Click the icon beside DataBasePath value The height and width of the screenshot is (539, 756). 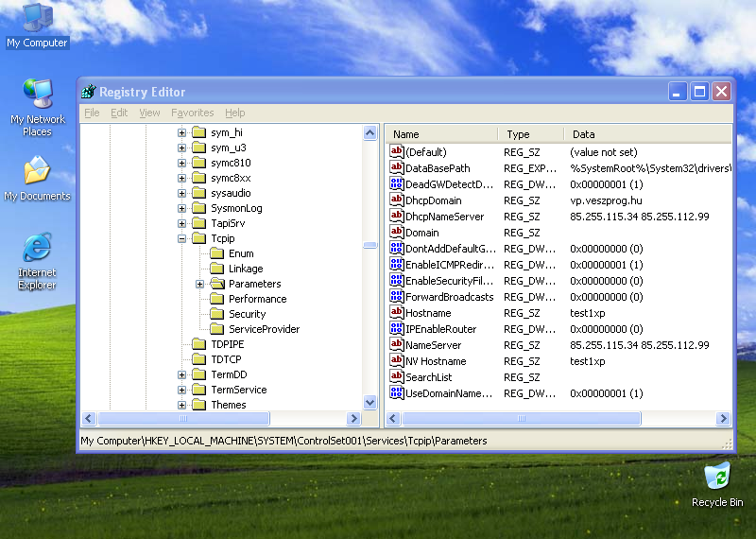tap(396, 167)
